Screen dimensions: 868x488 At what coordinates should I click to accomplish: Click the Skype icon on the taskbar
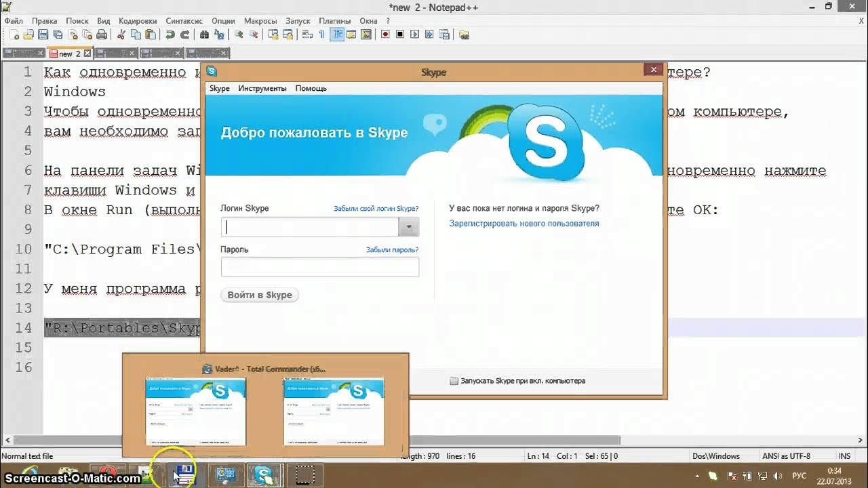click(x=263, y=475)
